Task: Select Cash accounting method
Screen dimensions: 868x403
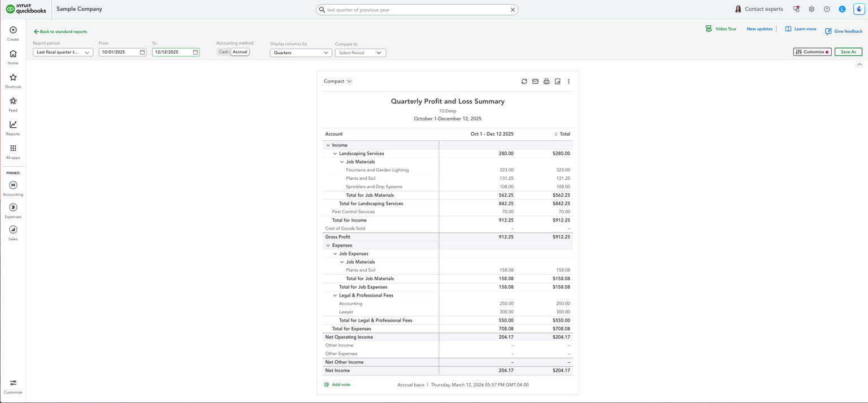Action: coord(224,52)
